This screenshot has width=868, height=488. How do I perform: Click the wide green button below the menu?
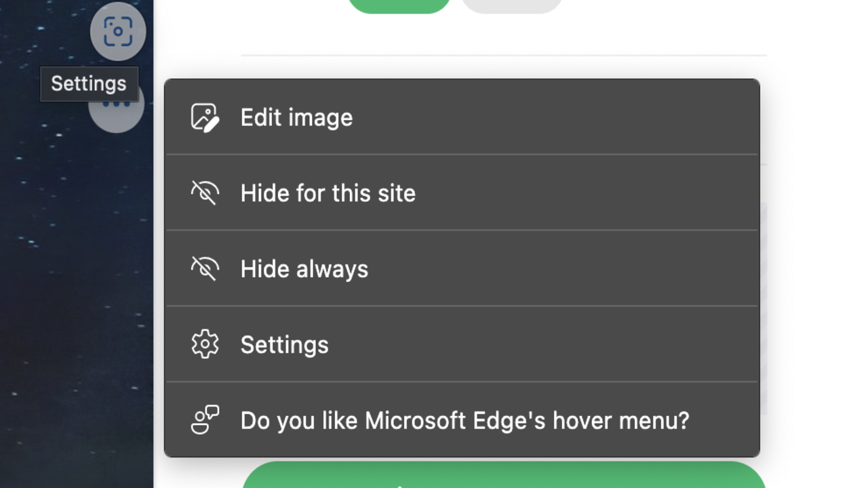503,476
